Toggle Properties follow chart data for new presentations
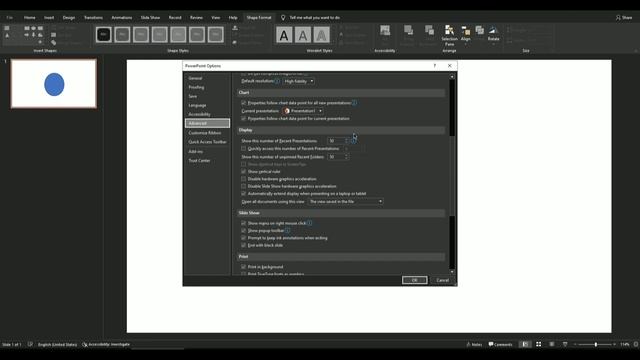Viewport: 640px width, 360px height. (x=244, y=103)
